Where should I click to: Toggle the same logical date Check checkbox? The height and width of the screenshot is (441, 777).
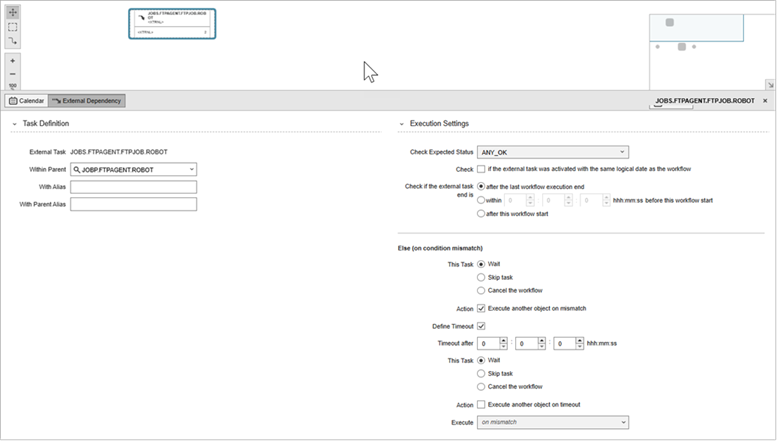(x=482, y=169)
